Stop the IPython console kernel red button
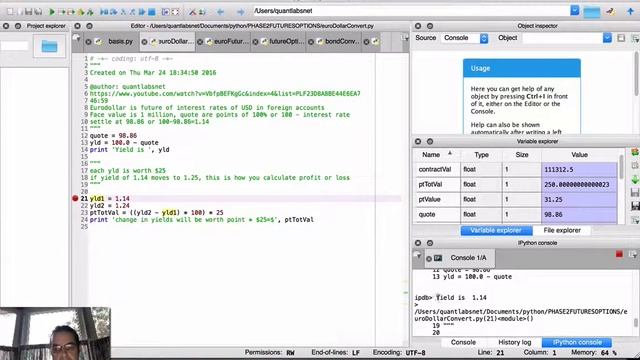 click(619, 254)
